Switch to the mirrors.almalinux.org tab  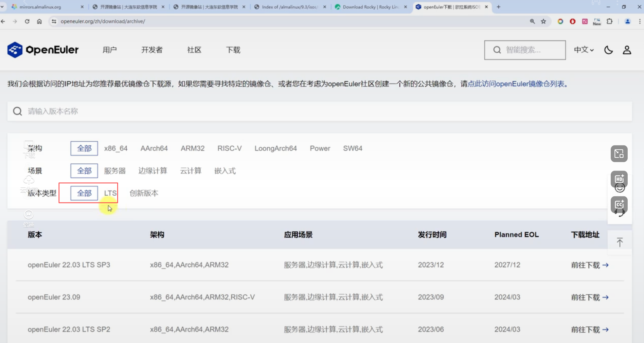[x=47, y=7]
